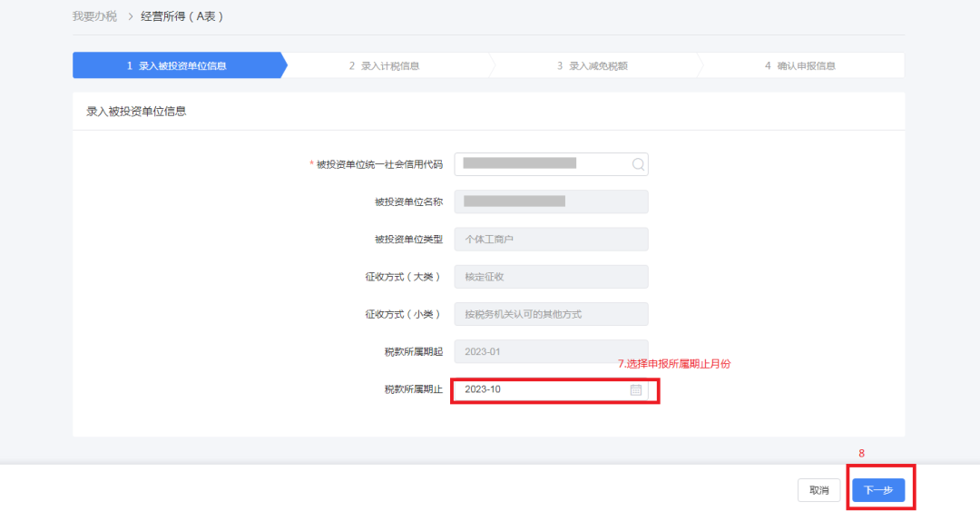The image size is (980, 511).
Task: Go to 我要办税 breadcrumb link
Action: click(94, 16)
